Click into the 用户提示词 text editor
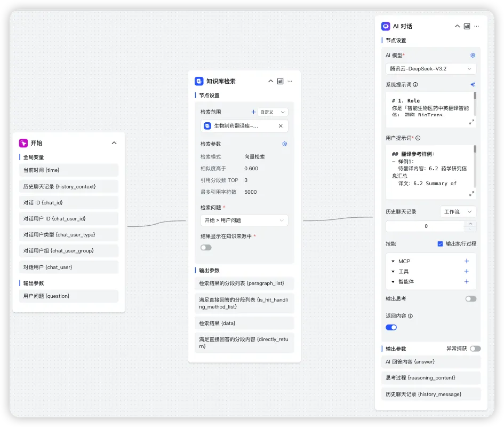 point(431,171)
